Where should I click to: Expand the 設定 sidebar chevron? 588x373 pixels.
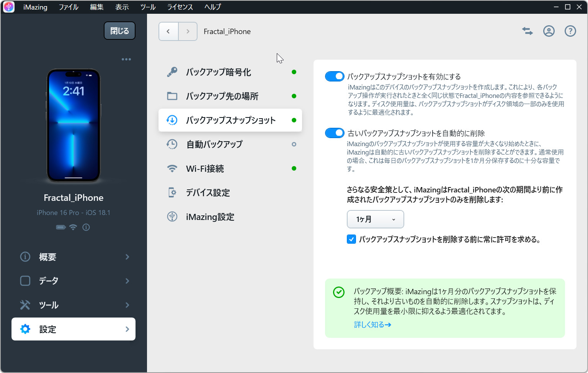(127, 329)
